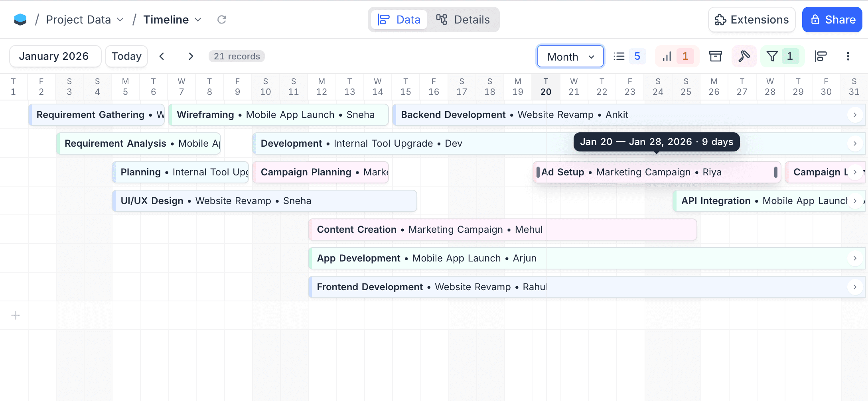The image size is (868, 401).
Task: Open the Project Data dropdown
Action: click(x=85, y=20)
